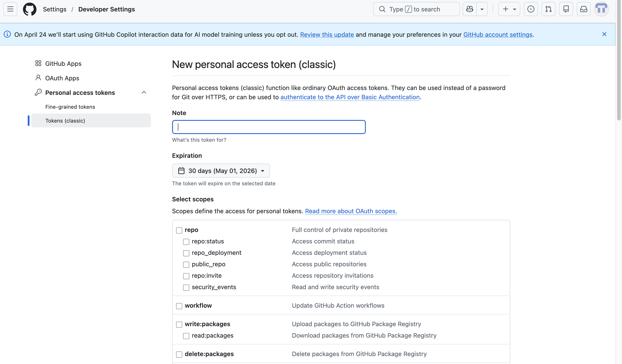Focus the Note text input field

click(269, 127)
